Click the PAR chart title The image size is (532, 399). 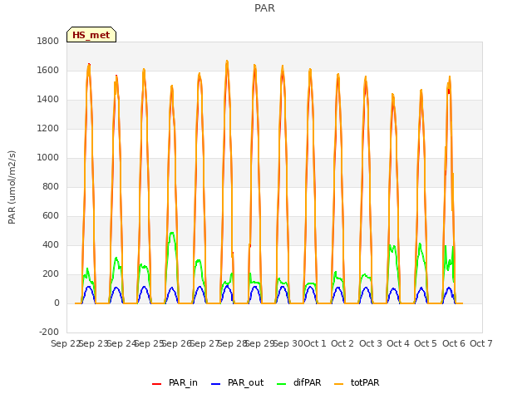click(x=264, y=8)
